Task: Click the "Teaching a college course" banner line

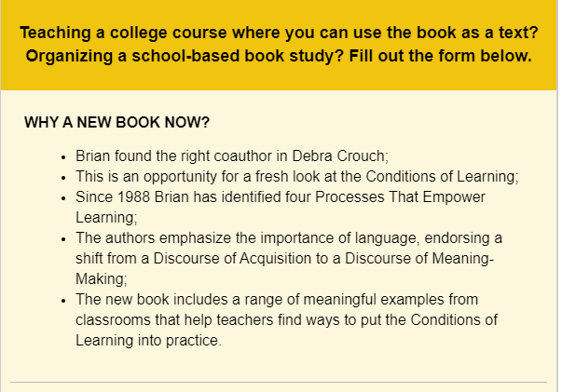Action: coord(278,34)
